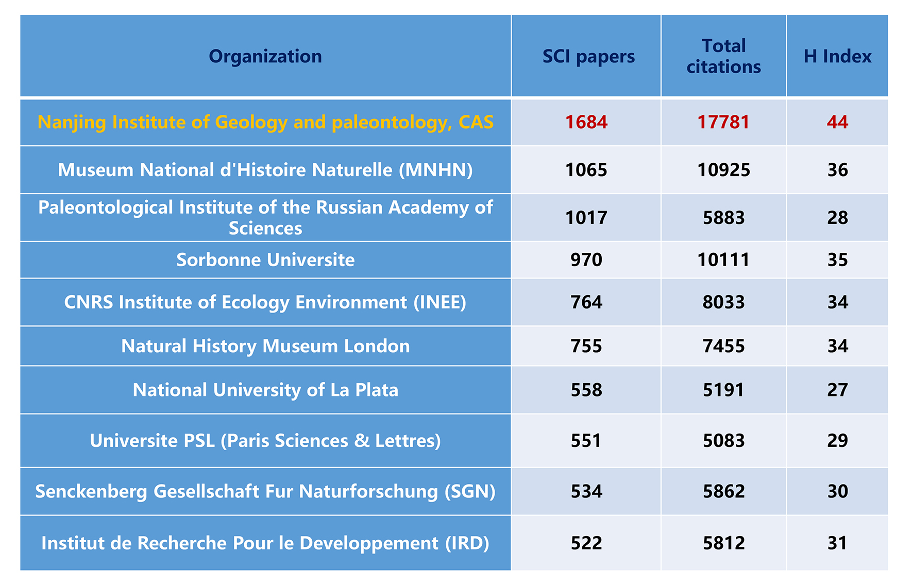913x588 pixels.
Task: Click the red 17781 citations value
Action: tap(723, 122)
